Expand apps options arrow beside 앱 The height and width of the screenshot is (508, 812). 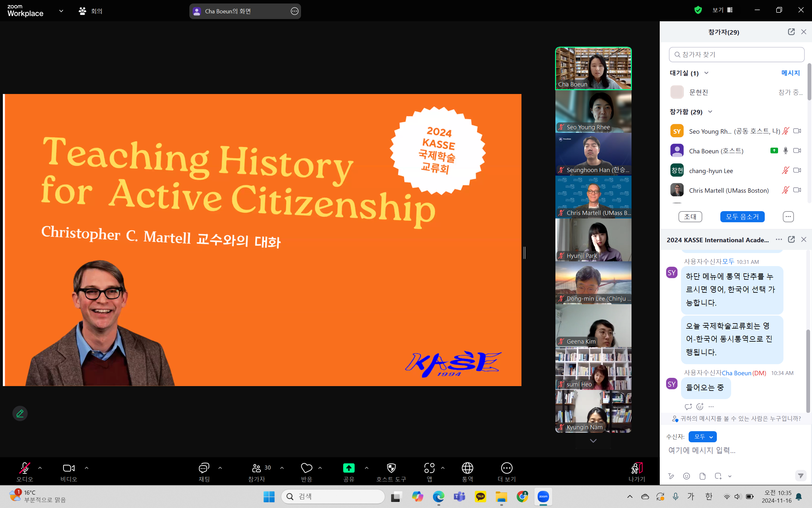443,468
